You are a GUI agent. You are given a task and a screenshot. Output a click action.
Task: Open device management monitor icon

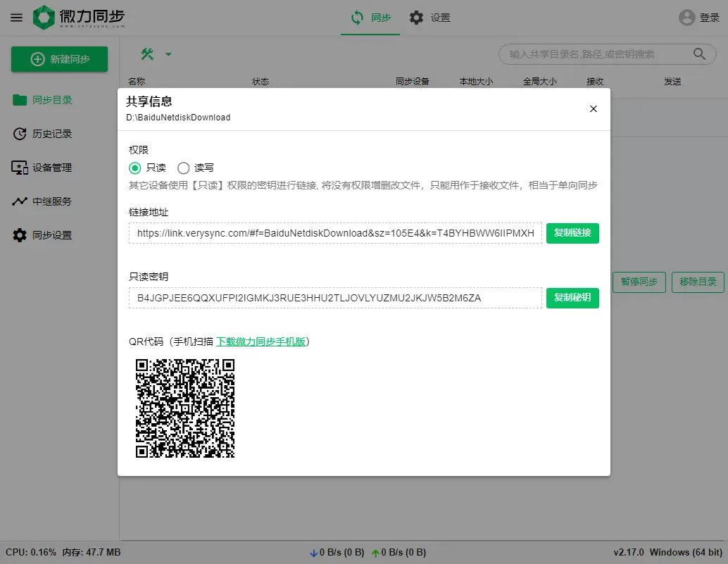click(x=20, y=168)
